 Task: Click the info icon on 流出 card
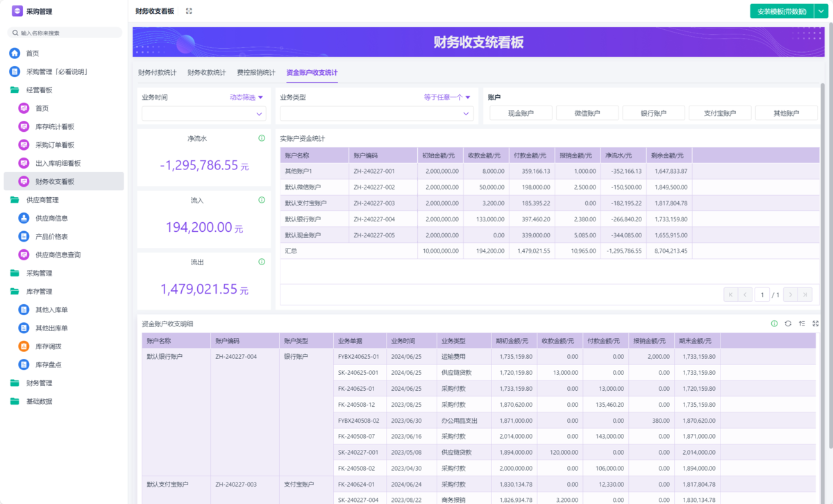(x=262, y=262)
